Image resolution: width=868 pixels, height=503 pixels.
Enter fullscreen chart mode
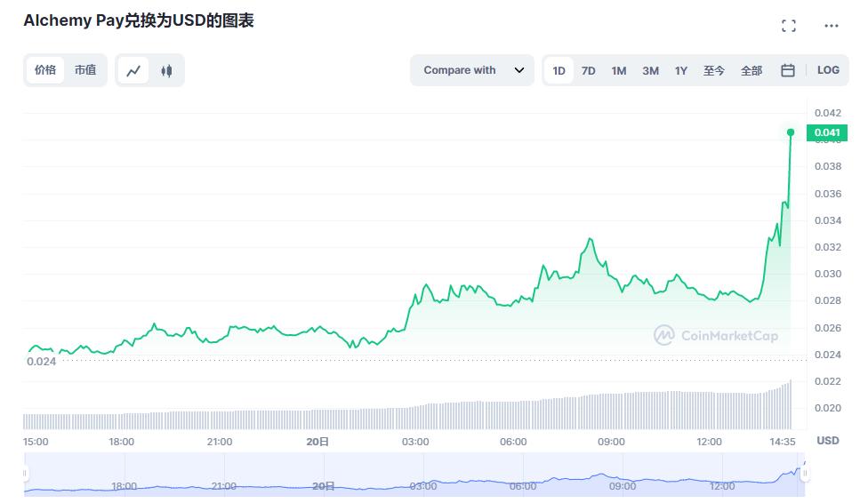(x=788, y=26)
